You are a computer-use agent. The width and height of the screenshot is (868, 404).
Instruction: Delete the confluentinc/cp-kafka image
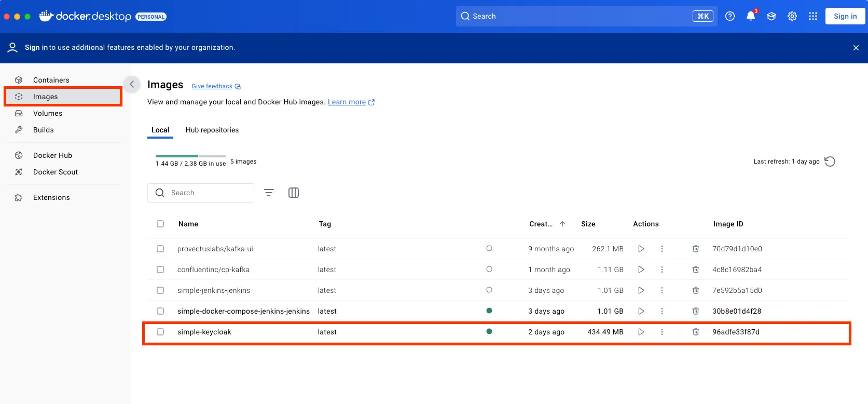[x=696, y=270]
